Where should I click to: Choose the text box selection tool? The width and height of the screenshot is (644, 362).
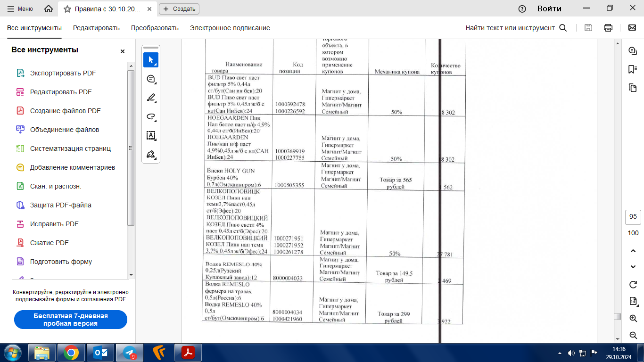(x=151, y=136)
